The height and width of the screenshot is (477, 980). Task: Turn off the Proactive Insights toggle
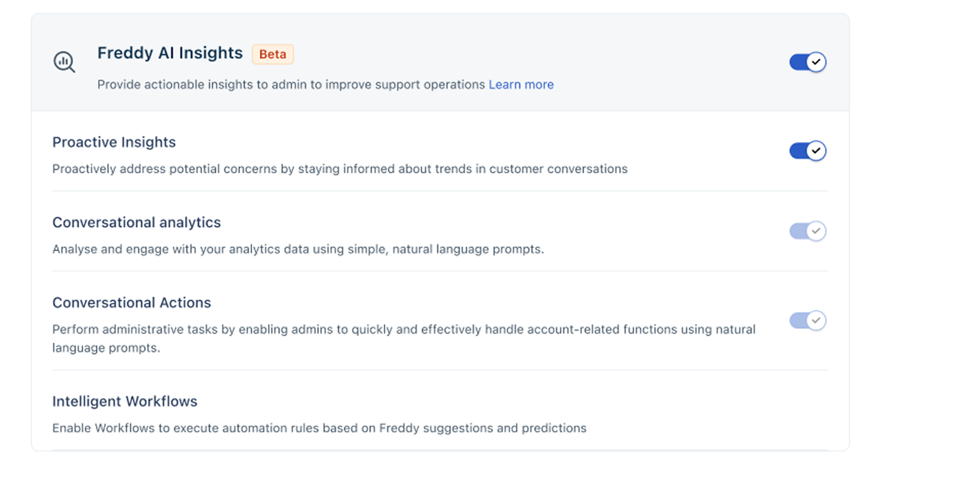[807, 151]
